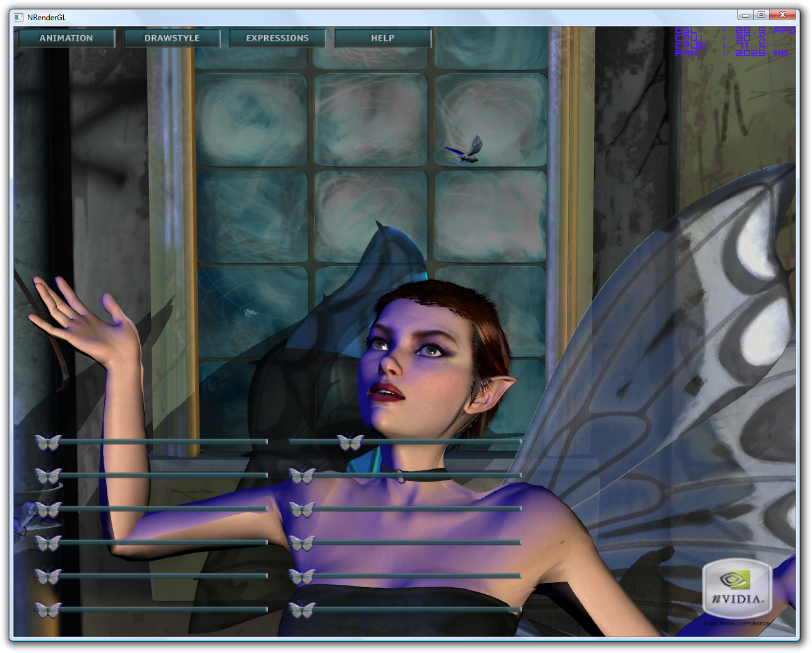This screenshot has height=653, width=812.
Task: Grab the butterfly knob on the third left-column slider
Action: [48, 509]
